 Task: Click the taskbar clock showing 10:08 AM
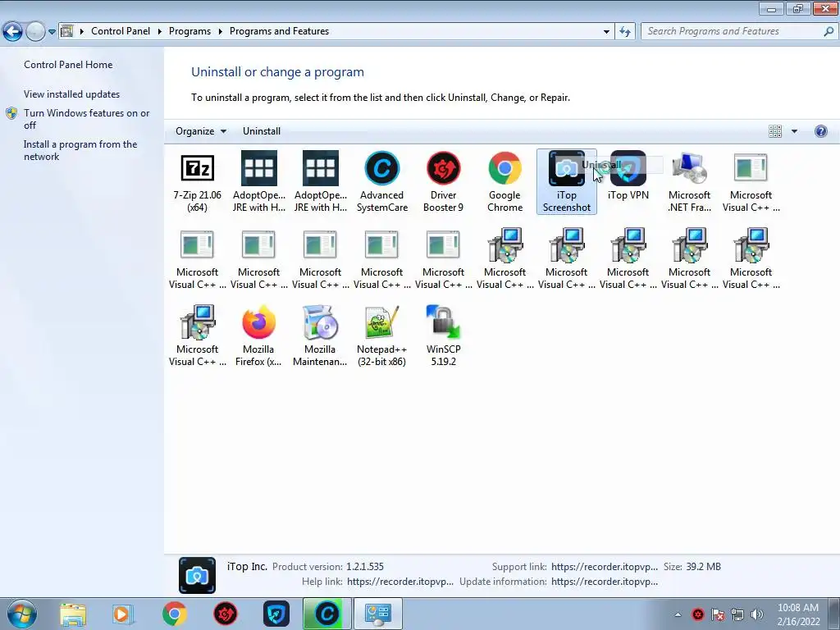[798, 614]
